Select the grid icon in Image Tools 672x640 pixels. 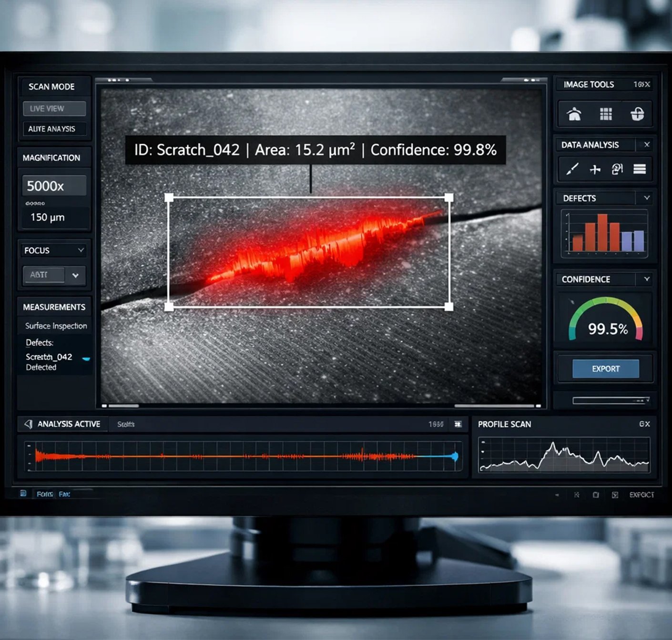tap(606, 114)
